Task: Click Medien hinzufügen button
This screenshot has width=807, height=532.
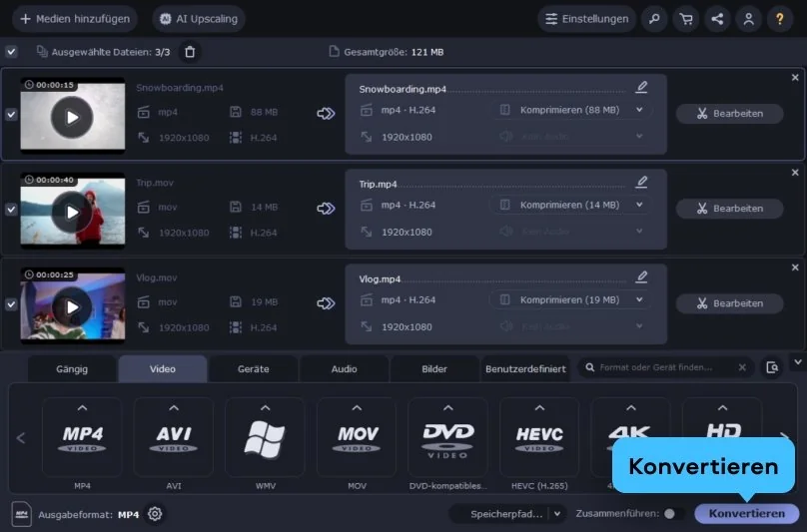Action: pos(75,19)
